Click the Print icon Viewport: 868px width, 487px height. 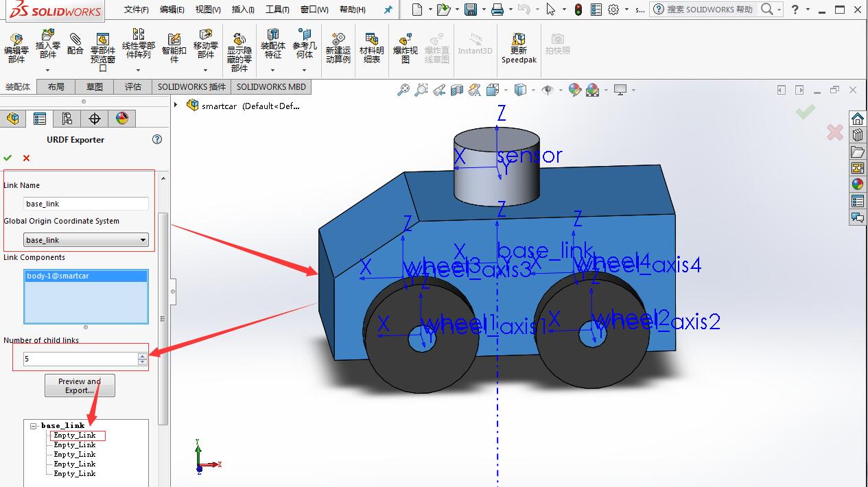[x=497, y=10]
